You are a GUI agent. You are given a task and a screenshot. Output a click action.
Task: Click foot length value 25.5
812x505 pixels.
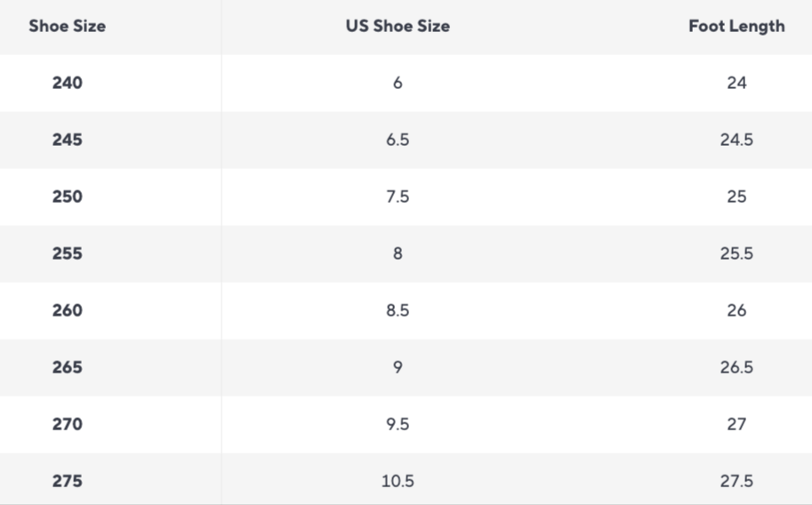(736, 253)
